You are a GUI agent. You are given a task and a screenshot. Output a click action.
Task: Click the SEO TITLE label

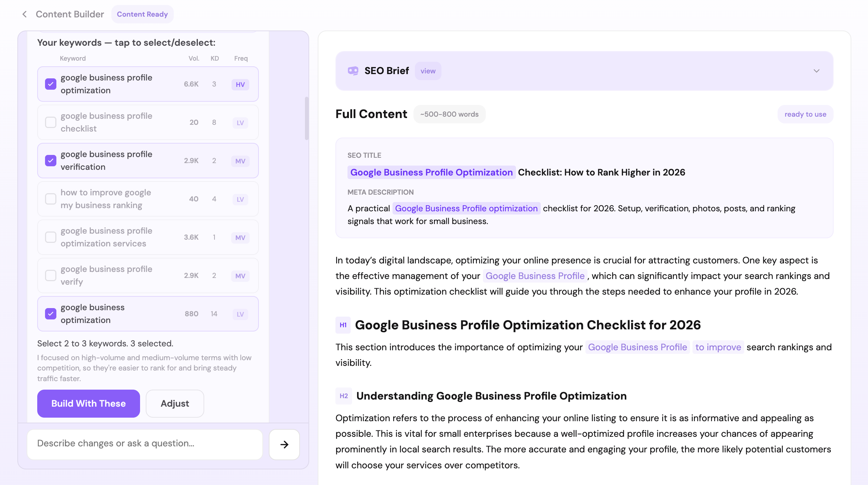coord(364,155)
